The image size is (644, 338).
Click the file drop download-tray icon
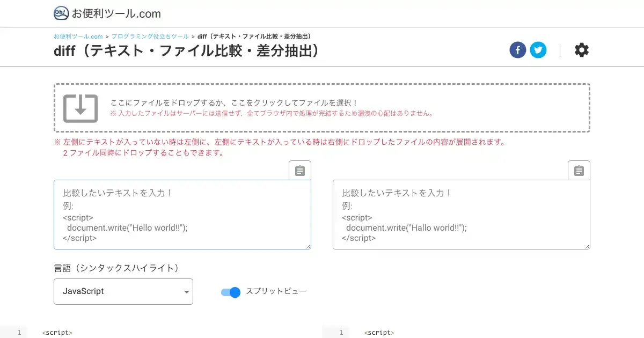coord(80,108)
